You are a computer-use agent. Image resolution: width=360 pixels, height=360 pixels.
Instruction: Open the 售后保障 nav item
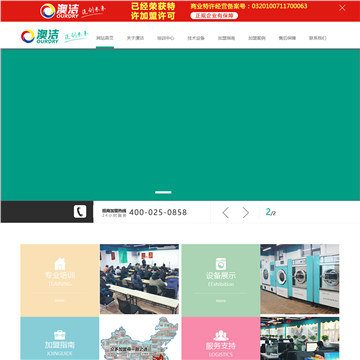click(x=287, y=38)
